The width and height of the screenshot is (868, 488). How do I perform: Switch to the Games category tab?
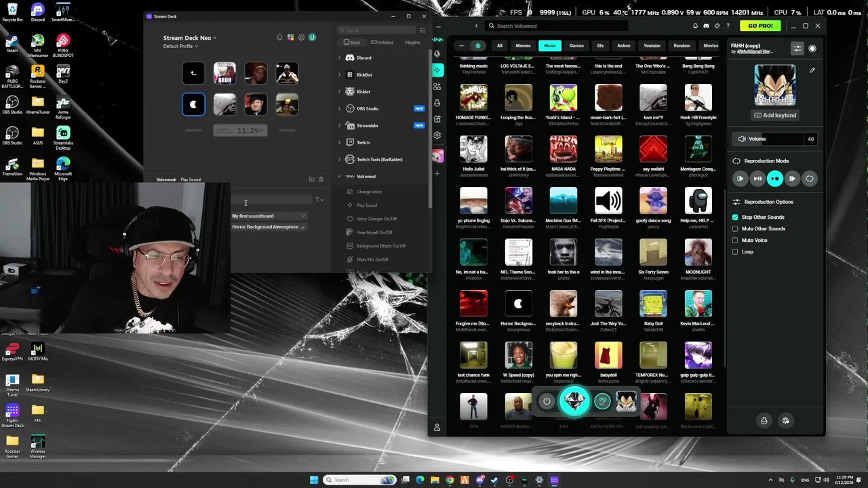pyautogui.click(x=576, y=46)
